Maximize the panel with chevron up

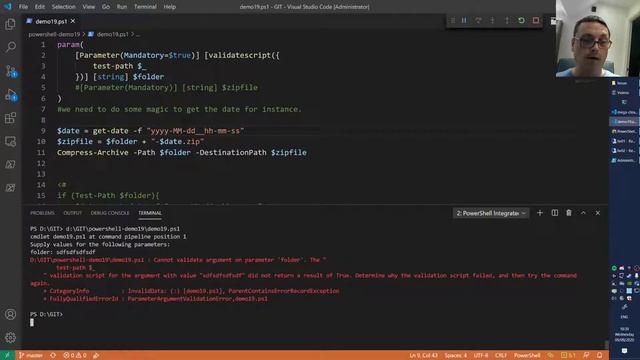pyautogui.click(x=583, y=213)
